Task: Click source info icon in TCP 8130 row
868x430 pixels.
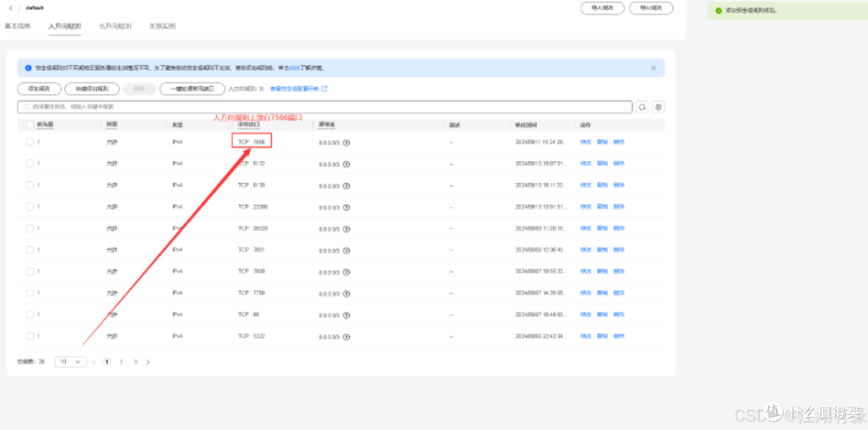Action: click(x=346, y=186)
